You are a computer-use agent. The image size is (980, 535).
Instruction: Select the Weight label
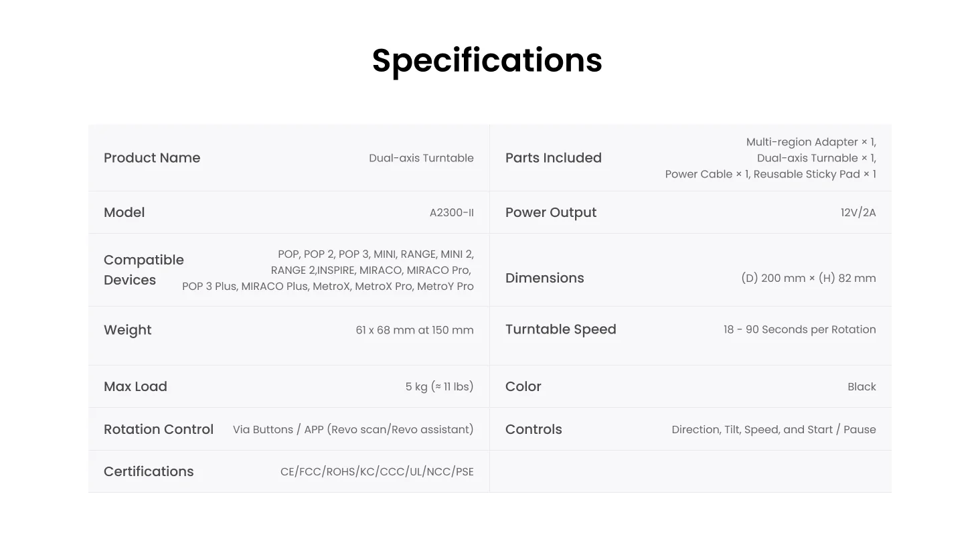pos(128,330)
